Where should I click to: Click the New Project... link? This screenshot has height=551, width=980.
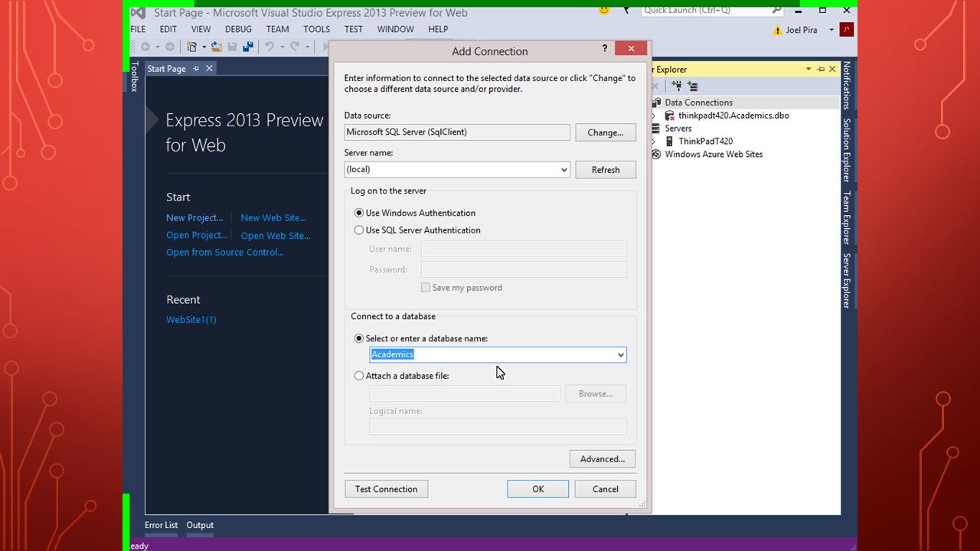pyautogui.click(x=194, y=218)
